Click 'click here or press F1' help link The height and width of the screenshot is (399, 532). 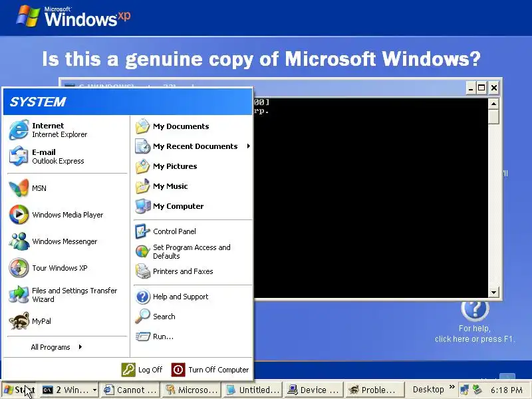[x=475, y=339]
